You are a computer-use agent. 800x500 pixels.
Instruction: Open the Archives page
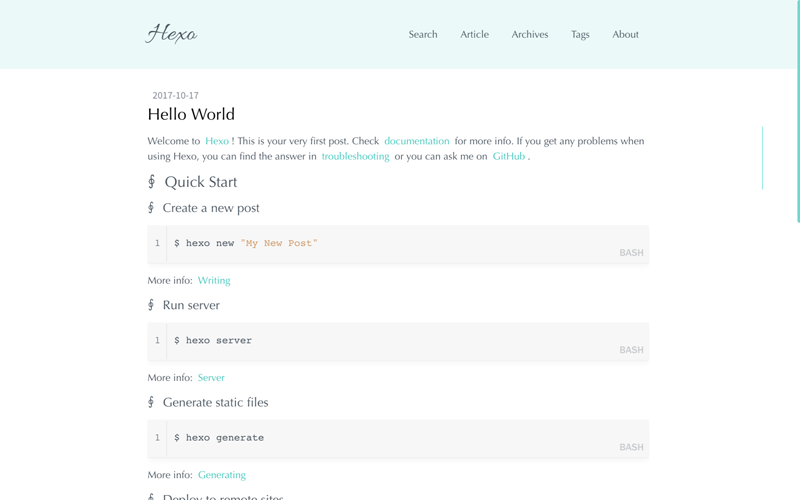tap(529, 34)
